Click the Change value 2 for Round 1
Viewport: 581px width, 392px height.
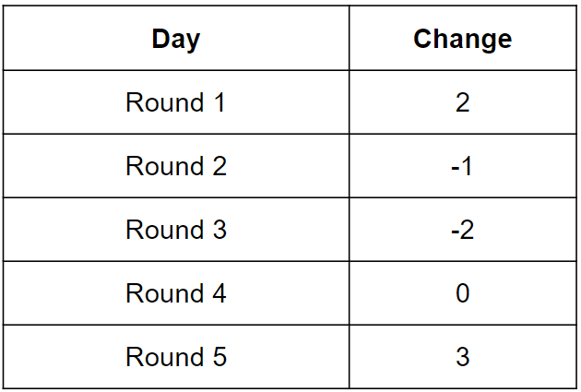[462, 102]
